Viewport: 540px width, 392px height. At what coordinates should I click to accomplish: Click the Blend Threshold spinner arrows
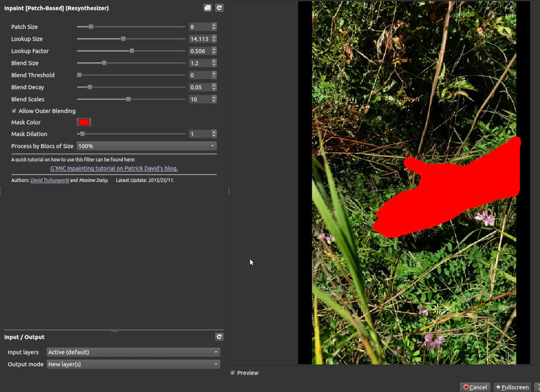click(214, 75)
